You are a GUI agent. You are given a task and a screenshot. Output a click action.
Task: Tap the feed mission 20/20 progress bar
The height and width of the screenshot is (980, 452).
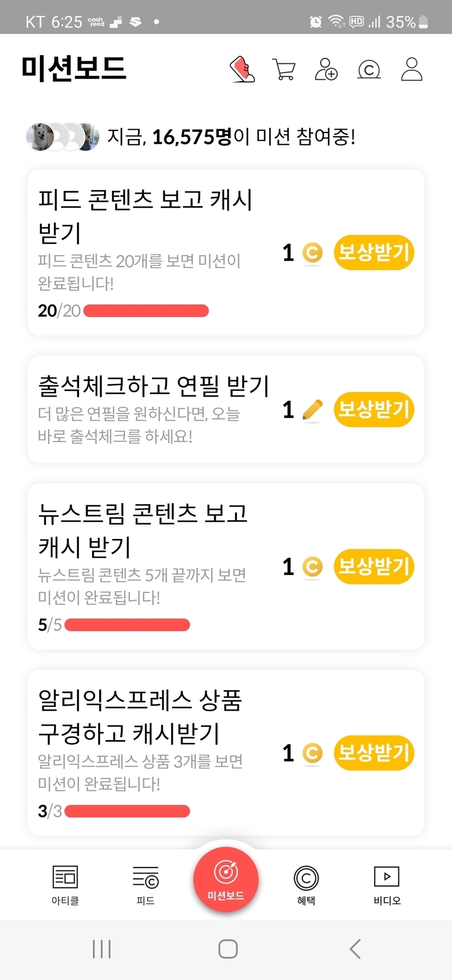coord(146,311)
